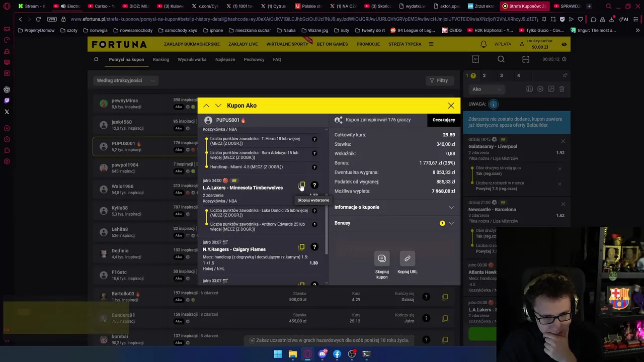
Task: Open the Oczekujący status badge
Action: pyautogui.click(x=444, y=120)
